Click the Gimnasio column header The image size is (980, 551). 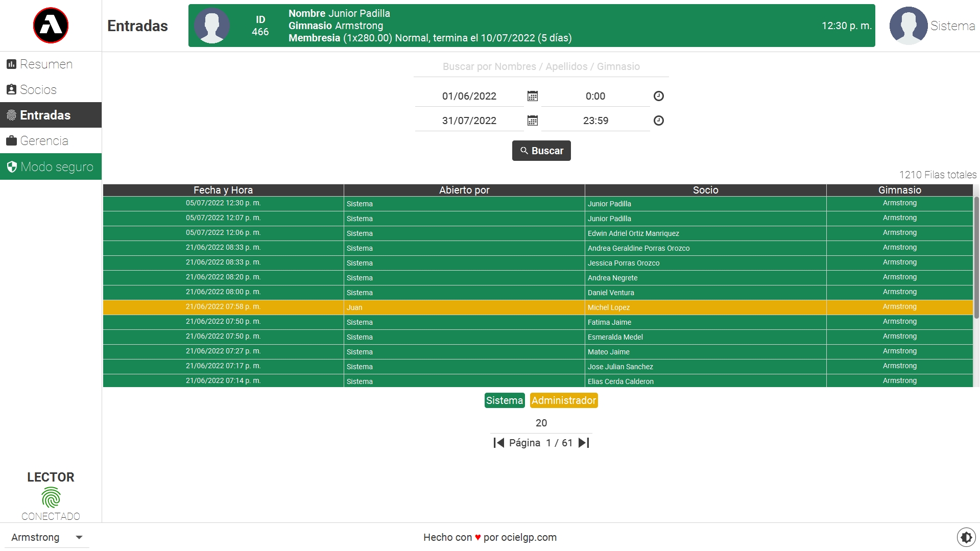click(899, 190)
